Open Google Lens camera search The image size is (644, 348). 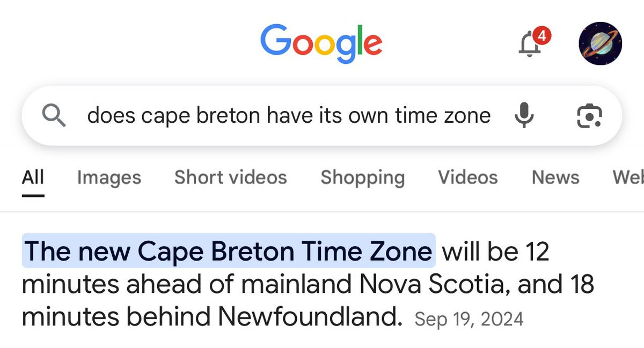(589, 115)
